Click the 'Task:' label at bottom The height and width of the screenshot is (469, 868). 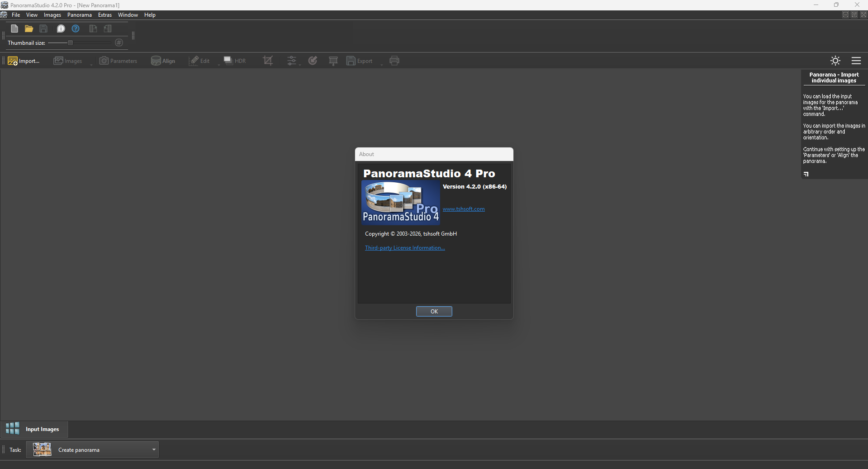[15, 450]
